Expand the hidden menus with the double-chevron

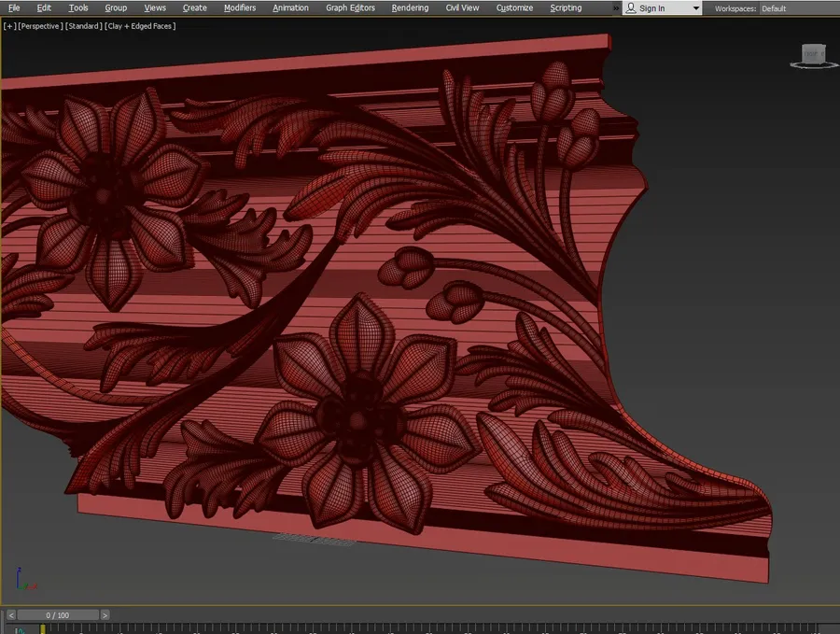click(x=616, y=8)
